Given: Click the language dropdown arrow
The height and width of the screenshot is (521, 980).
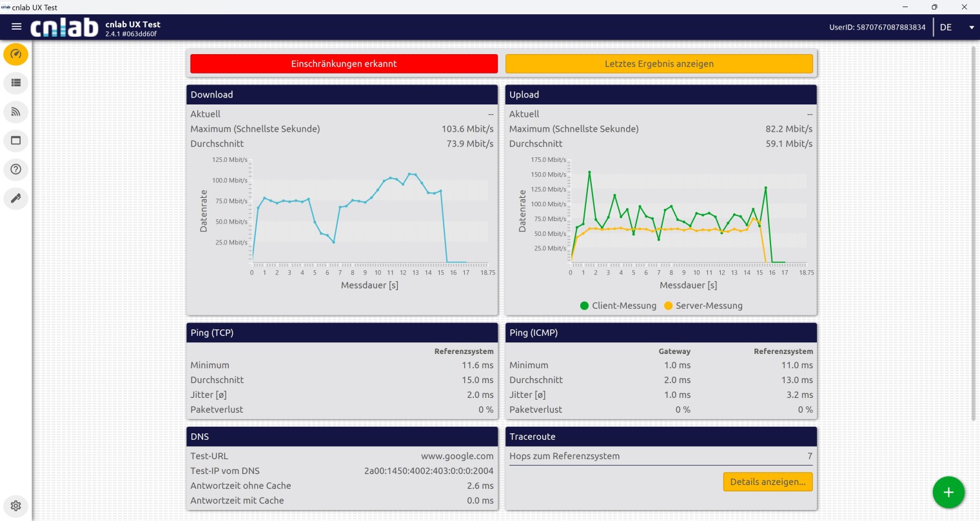Looking at the screenshot, I should click(x=971, y=28).
